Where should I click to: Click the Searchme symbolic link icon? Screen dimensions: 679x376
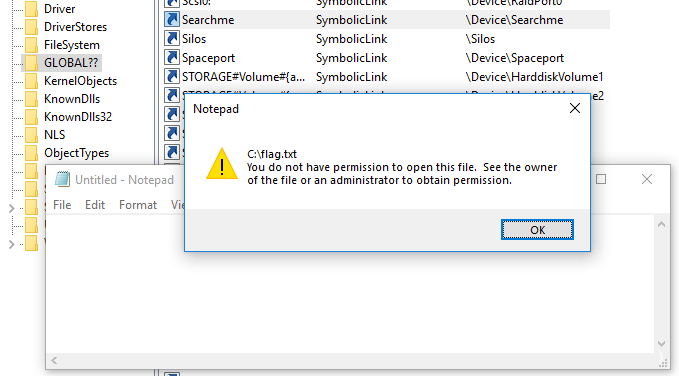[172, 19]
